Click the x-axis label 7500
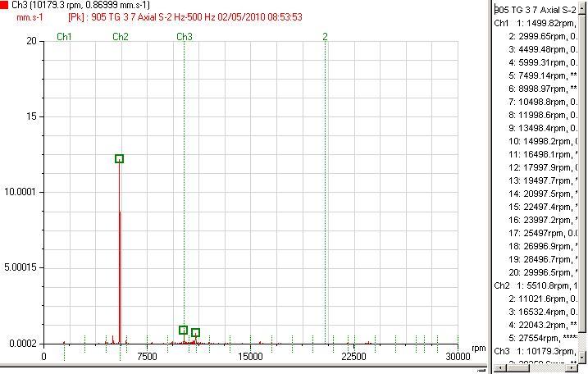Viewport: 588px width, 374px height. pos(147,357)
